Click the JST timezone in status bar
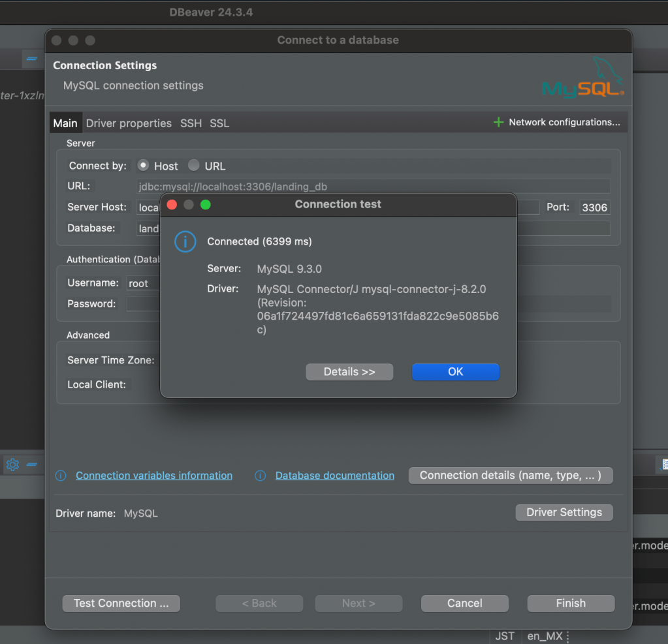 [505, 636]
